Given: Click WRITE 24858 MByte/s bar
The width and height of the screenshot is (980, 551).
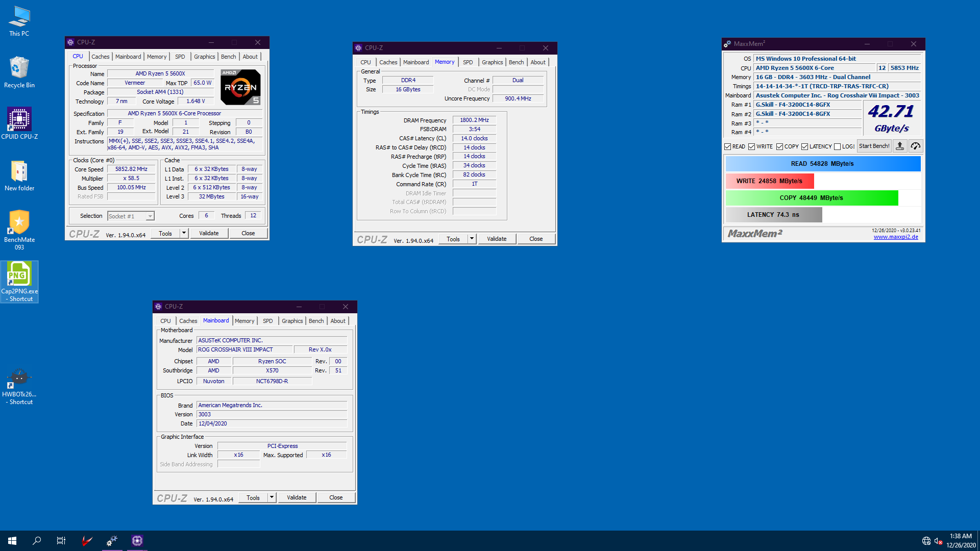Looking at the screenshot, I should pyautogui.click(x=770, y=181).
